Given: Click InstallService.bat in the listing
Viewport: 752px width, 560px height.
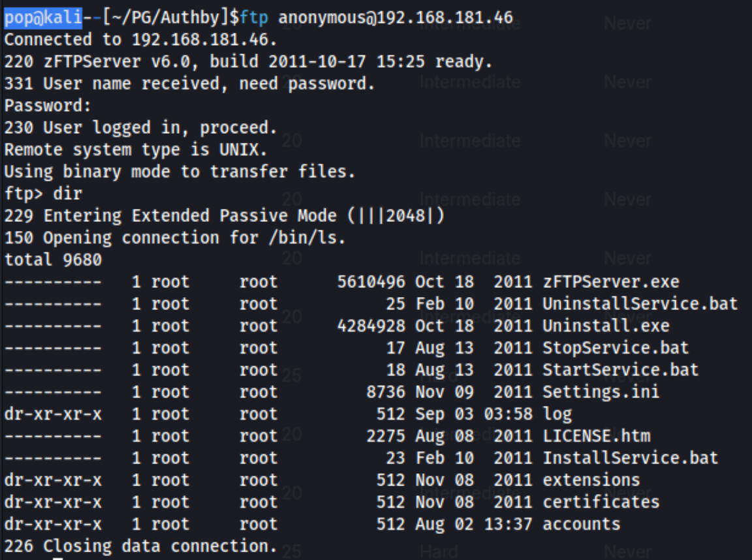Looking at the screenshot, I should click(x=630, y=458).
